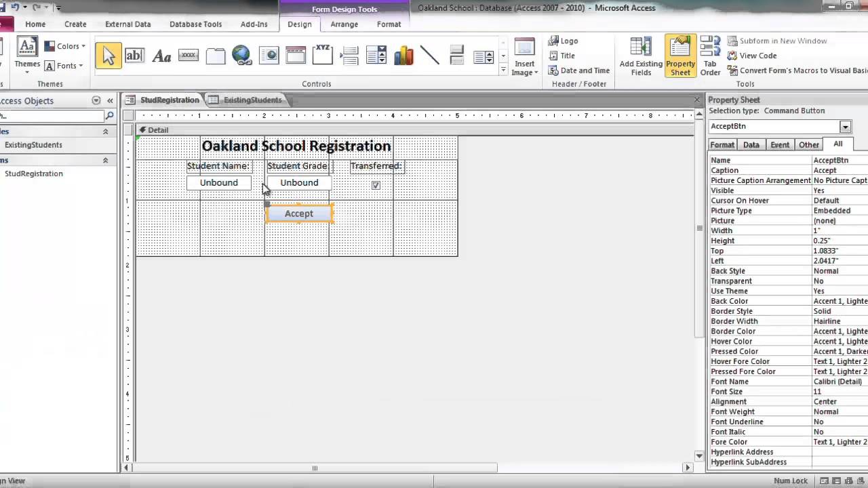Open the Tab Order dialog
The height and width of the screenshot is (488, 868).
[710, 56]
